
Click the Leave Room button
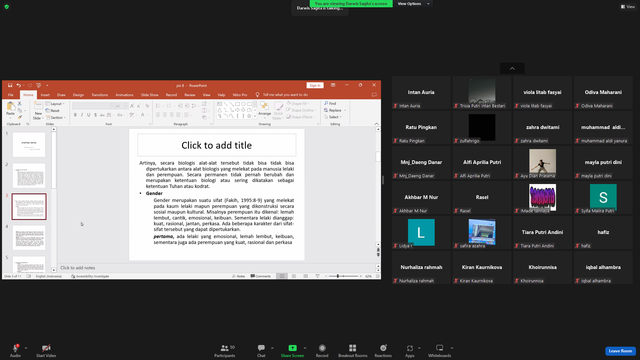[620, 351]
